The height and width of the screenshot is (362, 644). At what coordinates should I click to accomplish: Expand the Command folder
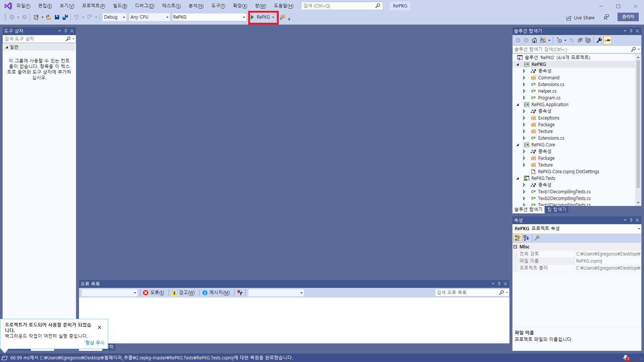[x=524, y=78]
